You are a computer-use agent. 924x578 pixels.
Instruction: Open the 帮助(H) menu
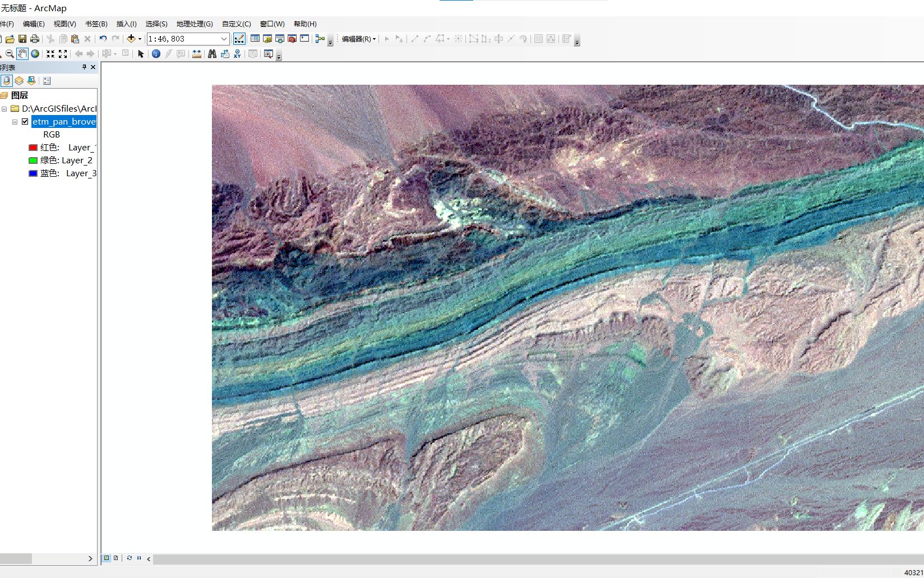pyautogui.click(x=305, y=24)
